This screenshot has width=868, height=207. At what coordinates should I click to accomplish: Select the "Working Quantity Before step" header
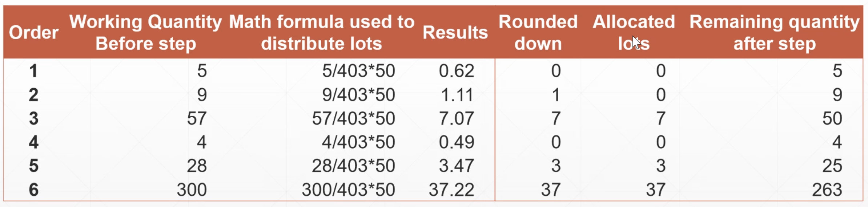coord(145,33)
